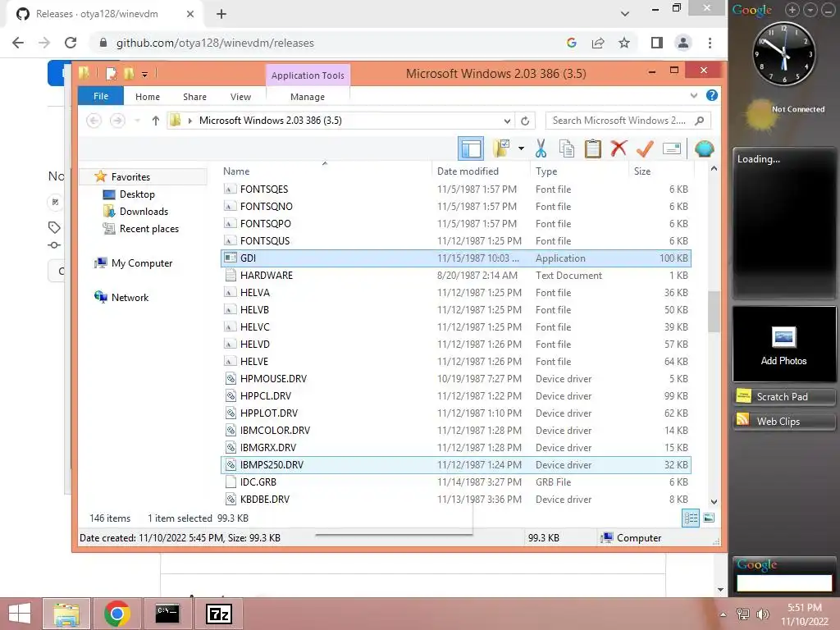
Task: Select the IDC.GRB file
Action: (x=456, y=482)
